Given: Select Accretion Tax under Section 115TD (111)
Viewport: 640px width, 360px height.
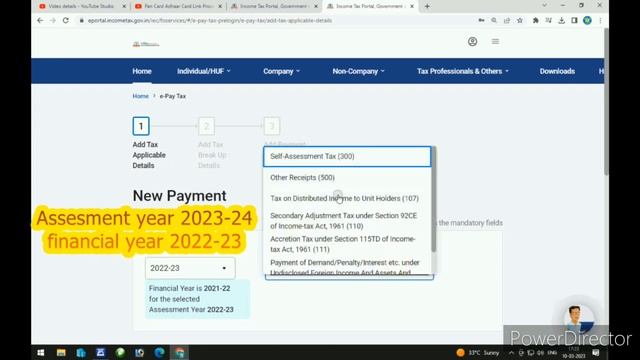Looking at the screenshot, I should (347, 244).
